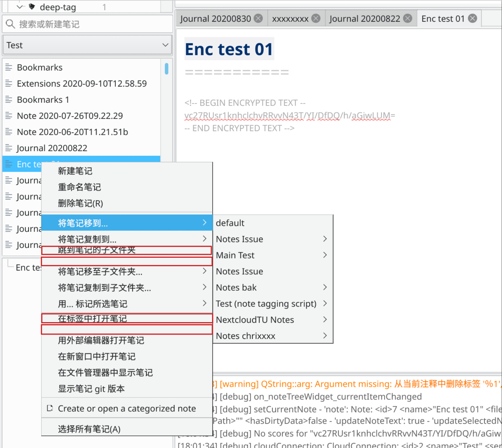Image resolution: width=502 pixels, height=448 pixels.
Task: Open Note 2020-06-20T11.21.51b
Action: pos(81,132)
